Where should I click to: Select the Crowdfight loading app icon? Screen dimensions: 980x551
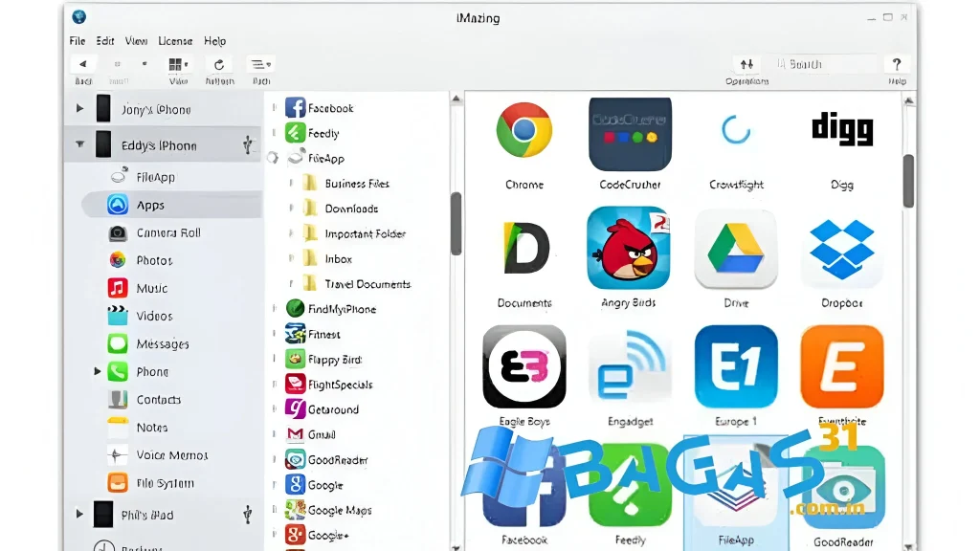(x=736, y=130)
